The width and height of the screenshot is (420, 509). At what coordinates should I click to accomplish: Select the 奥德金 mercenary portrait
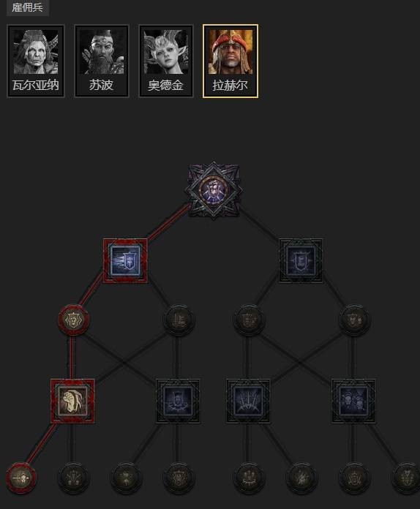point(166,61)
